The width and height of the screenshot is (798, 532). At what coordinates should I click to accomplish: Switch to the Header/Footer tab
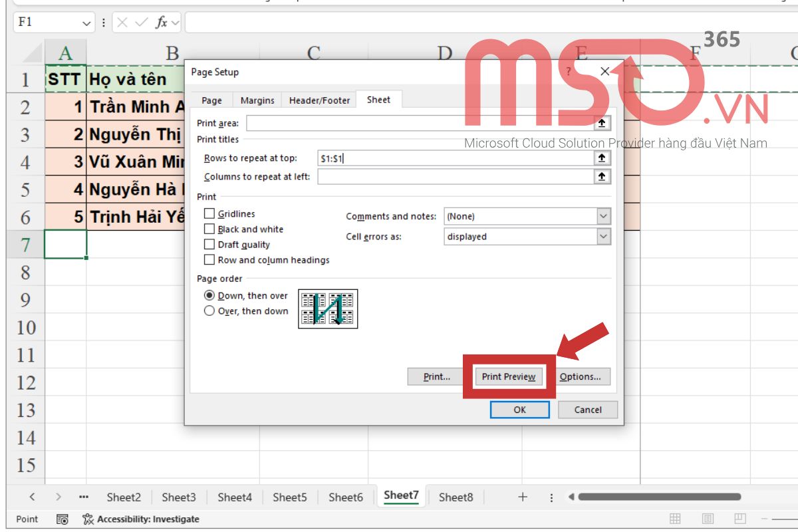tap(319, 100)
